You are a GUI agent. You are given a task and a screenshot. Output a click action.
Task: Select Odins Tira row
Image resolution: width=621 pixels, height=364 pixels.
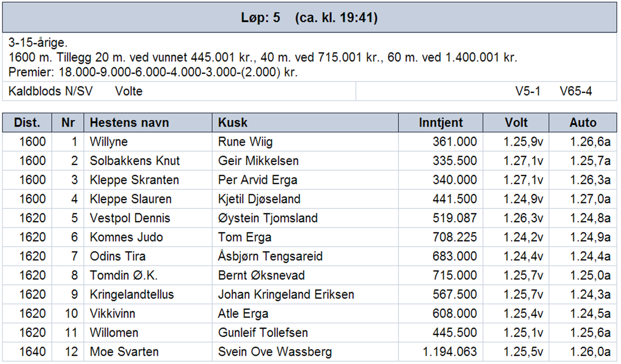[310, 256]
